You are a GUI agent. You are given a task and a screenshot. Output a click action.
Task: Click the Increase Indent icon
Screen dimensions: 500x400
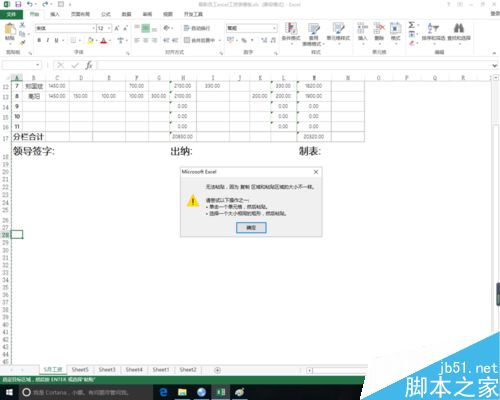click(x=175, y=40)
